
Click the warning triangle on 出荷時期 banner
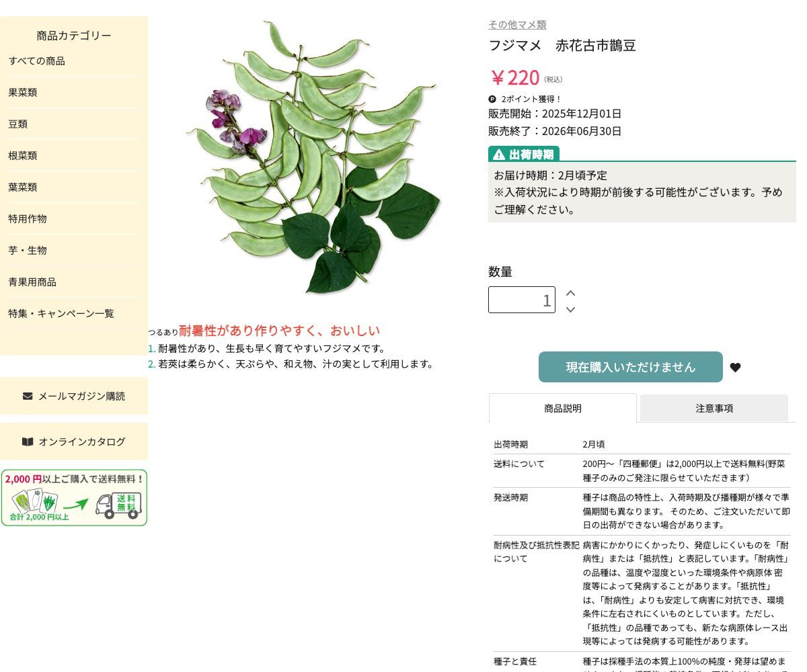[x=498, y=154]
